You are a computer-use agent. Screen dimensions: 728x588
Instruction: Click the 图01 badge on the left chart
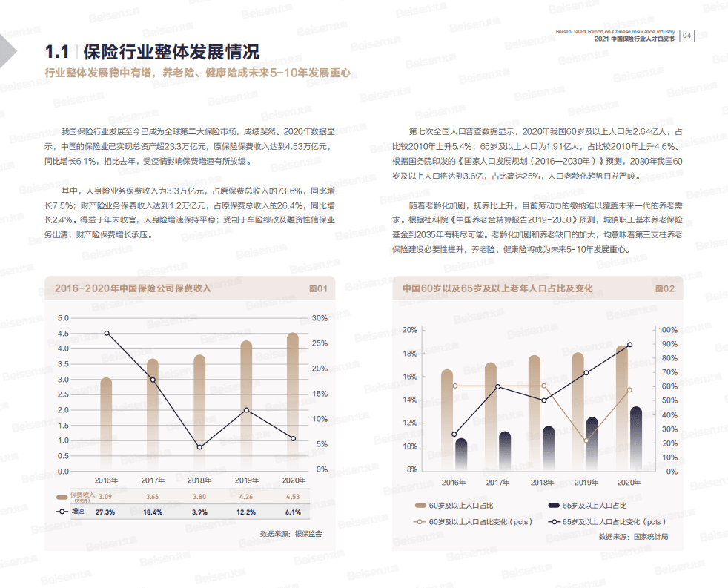click(319, 288)
